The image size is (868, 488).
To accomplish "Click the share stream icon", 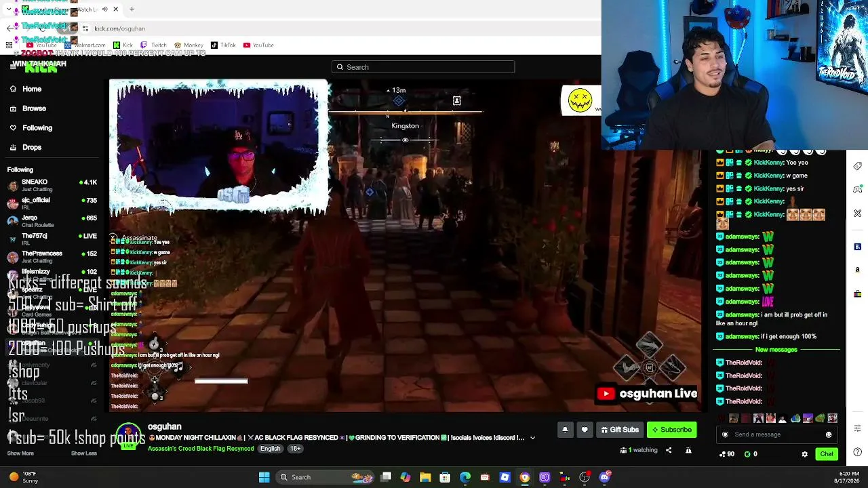I will point(669,450).
